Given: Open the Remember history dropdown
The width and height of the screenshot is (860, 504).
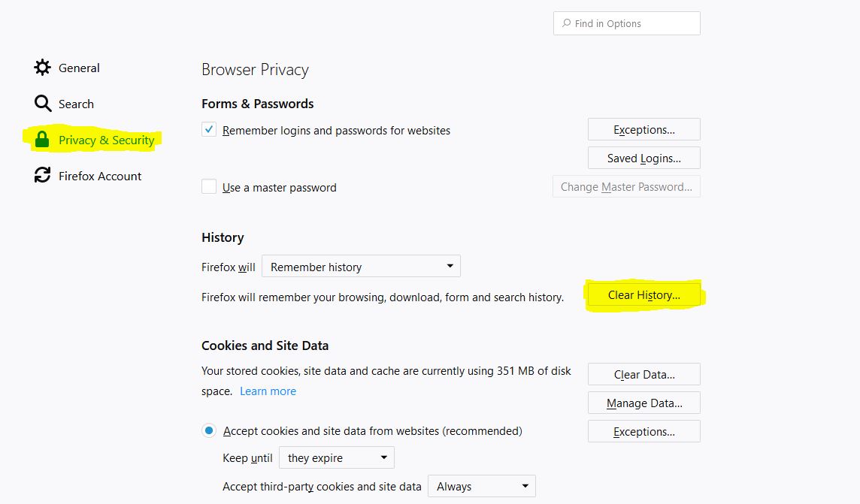Looking at the screenshot, I should click(x=361, y=267).
